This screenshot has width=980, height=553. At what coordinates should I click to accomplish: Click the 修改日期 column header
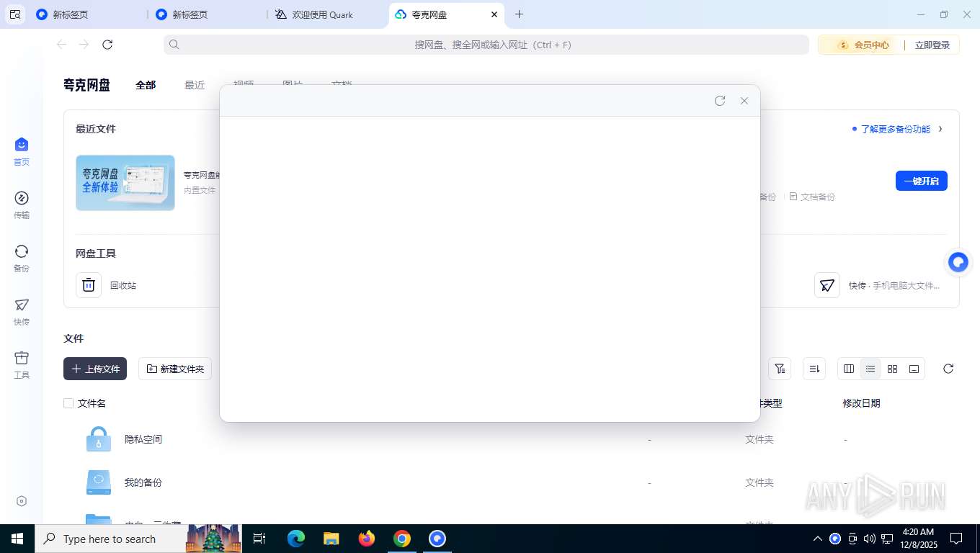pos(861,403)
